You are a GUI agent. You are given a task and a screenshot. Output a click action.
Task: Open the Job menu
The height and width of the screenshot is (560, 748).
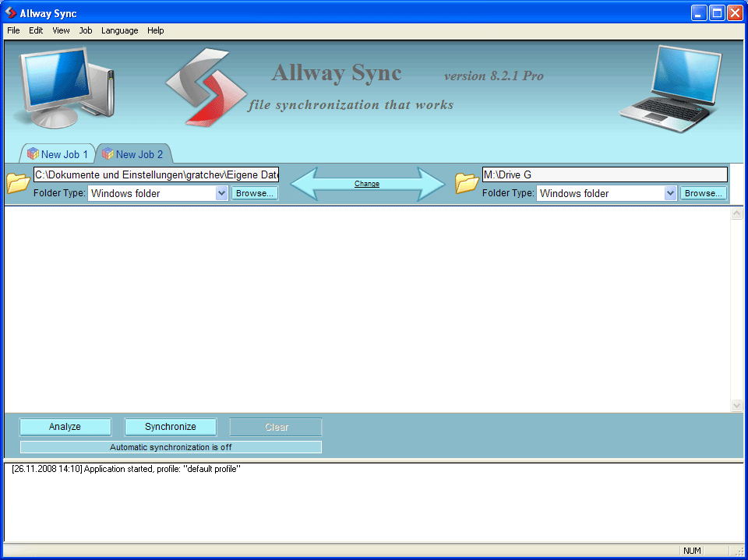coord(86,30)
